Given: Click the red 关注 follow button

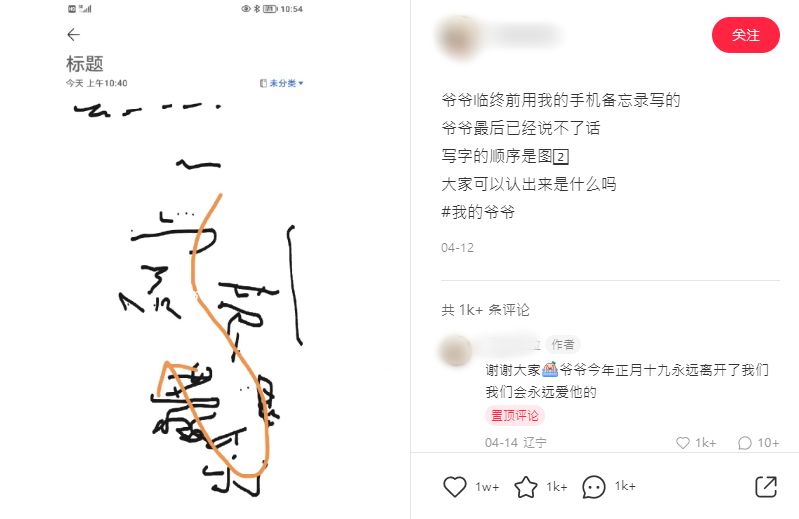Looking at the screenshot, I should pos(745,35).
